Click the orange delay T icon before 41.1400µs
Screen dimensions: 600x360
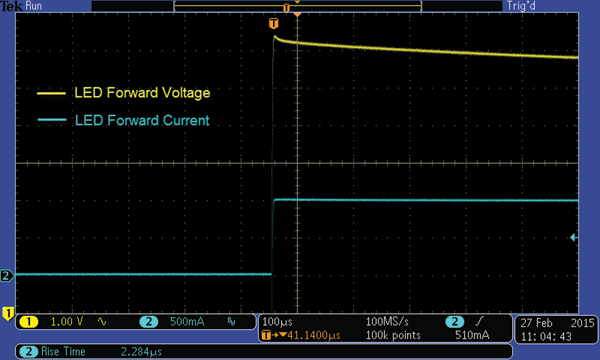(x=266, y=336)
